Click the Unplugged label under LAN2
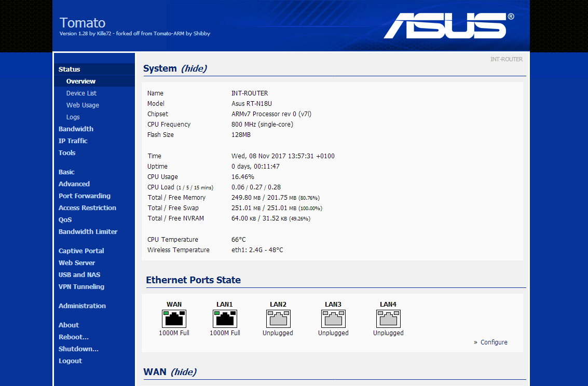 pyautogui.click(x=278, y=333)
